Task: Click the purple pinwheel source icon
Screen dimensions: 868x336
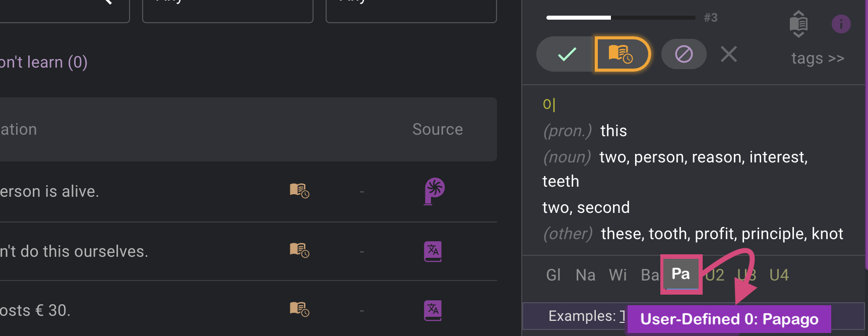Action: pyautogui.click(x=434, y=191)
